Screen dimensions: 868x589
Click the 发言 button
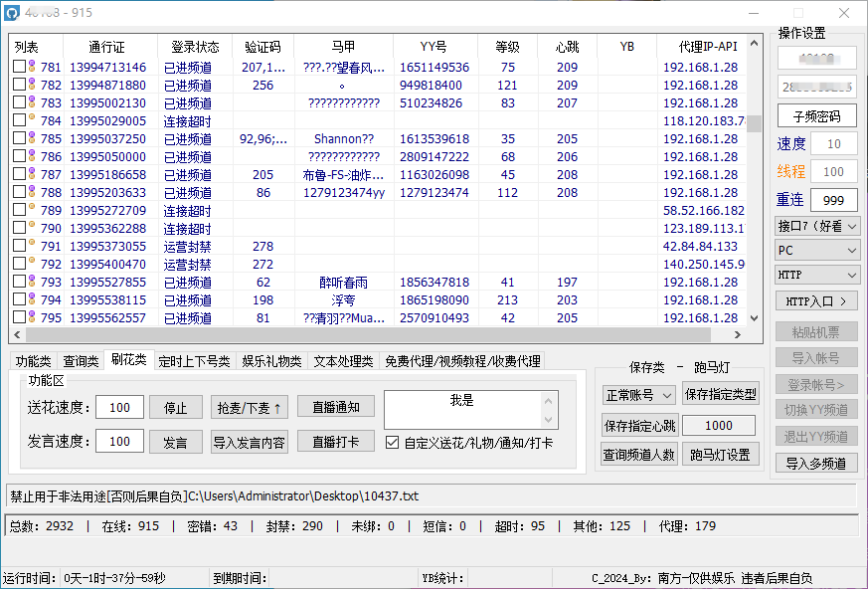coord(175,442)
